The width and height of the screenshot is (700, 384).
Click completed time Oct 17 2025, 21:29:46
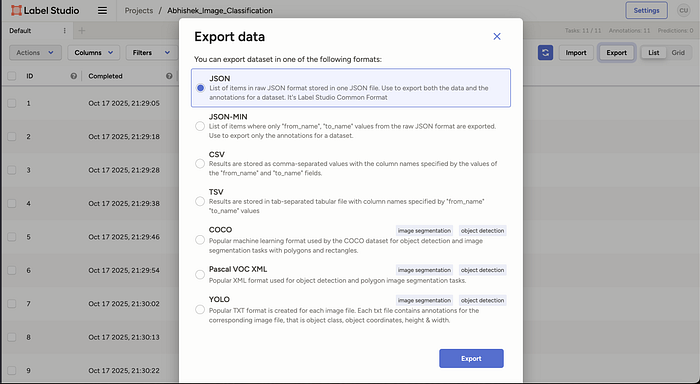pos(124,237)
